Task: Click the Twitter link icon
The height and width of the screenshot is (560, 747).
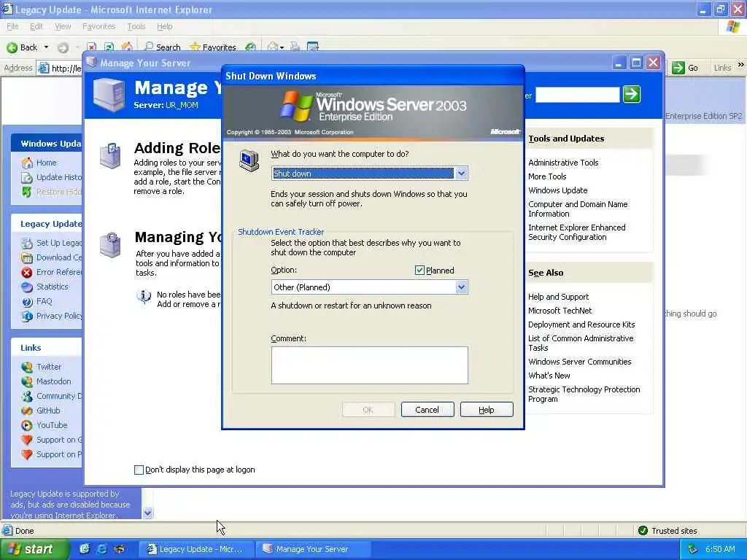Action: [27, 367]
